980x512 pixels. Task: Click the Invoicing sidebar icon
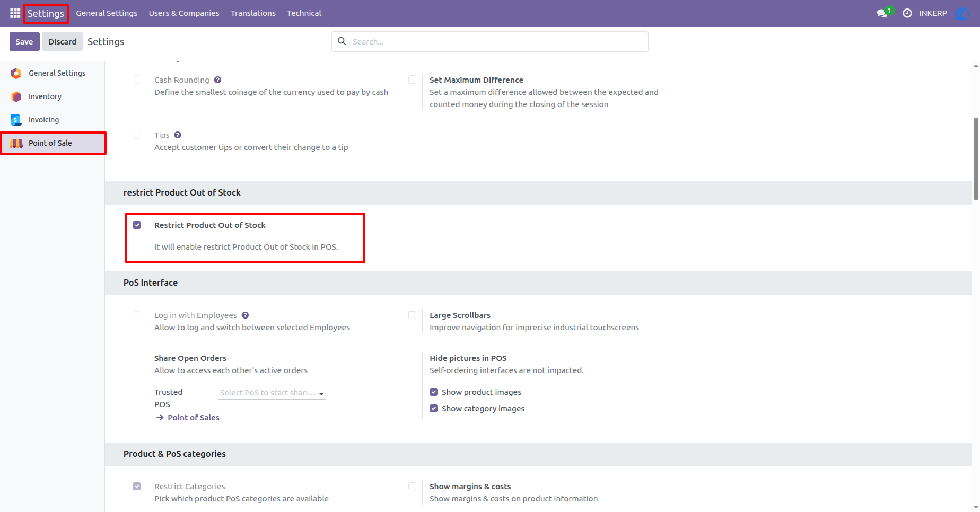16,120
